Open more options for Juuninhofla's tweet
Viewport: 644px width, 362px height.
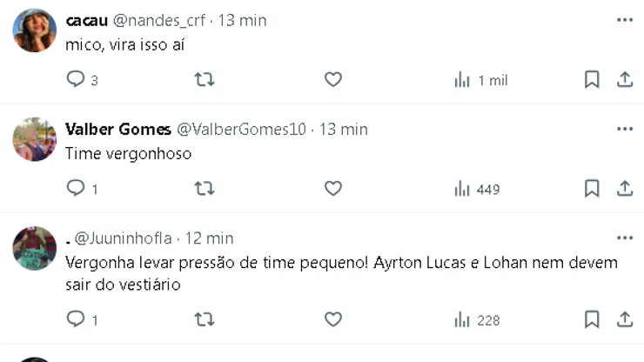624,238
